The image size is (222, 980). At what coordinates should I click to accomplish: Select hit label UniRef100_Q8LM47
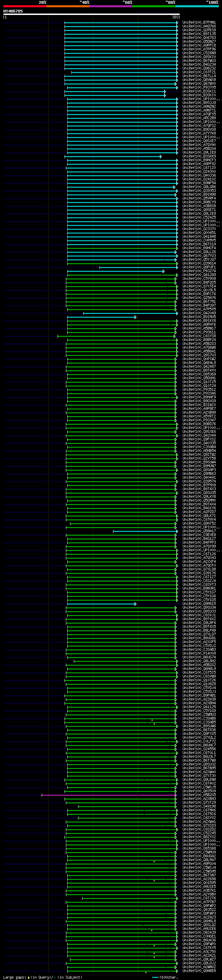pyautogui.click(x=199, y=860)
